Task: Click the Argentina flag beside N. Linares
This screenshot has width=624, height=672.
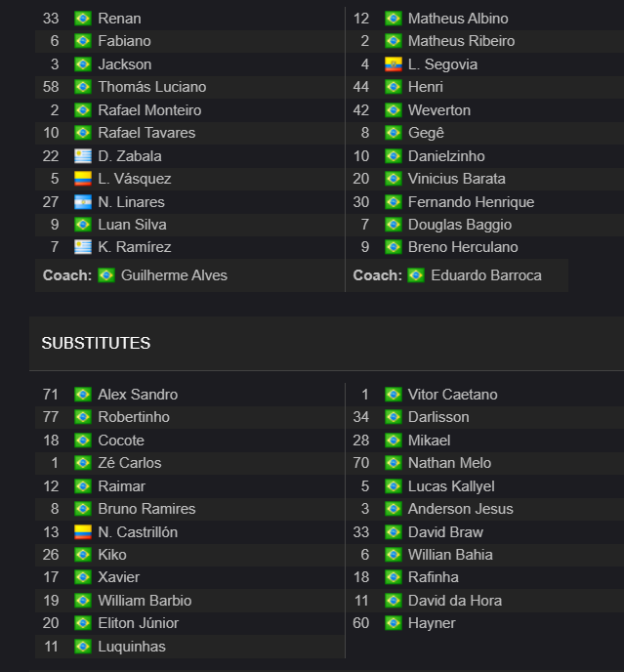Action: pos(83,202)
